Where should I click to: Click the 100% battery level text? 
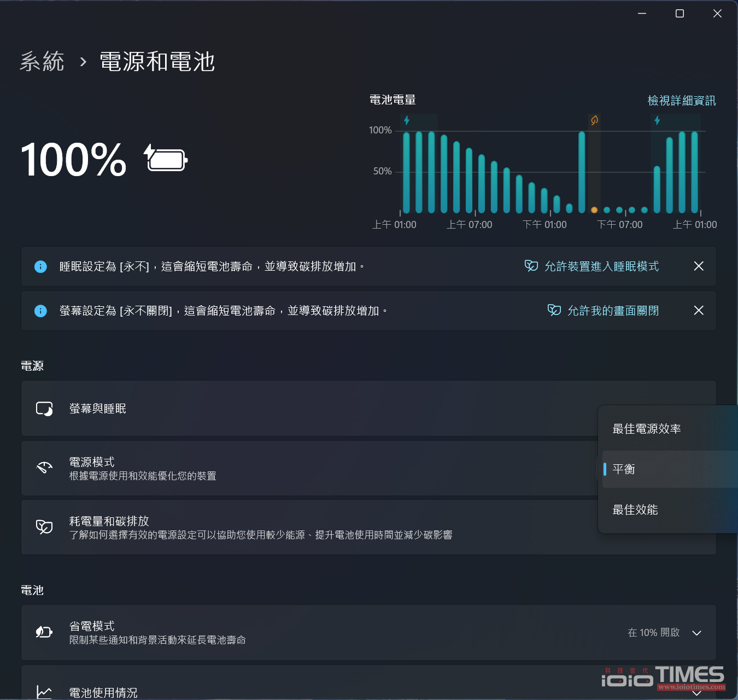coord(74,160)
